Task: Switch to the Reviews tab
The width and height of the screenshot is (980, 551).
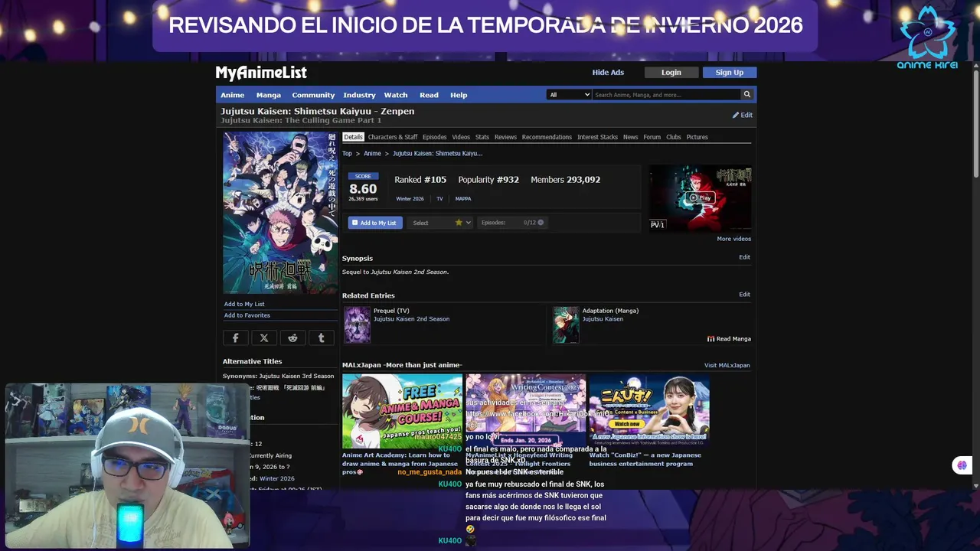Action: pos(505,137)
